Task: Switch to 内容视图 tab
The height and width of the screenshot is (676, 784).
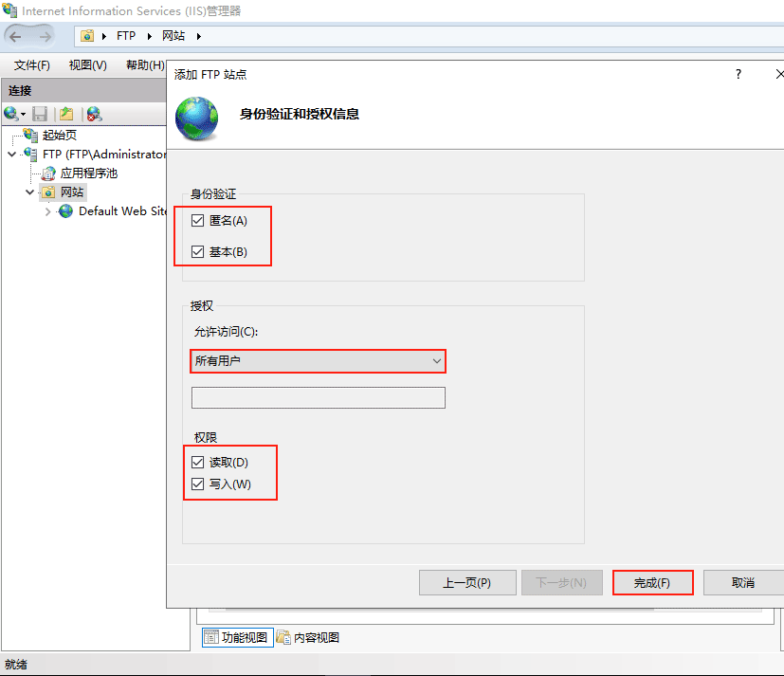Action: (x=308, y=637)
